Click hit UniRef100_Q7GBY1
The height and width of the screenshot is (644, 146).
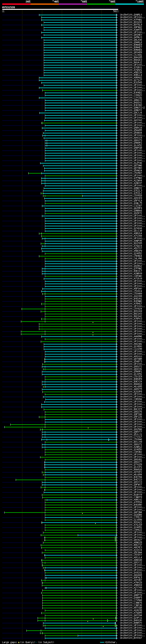pos(131,67)
